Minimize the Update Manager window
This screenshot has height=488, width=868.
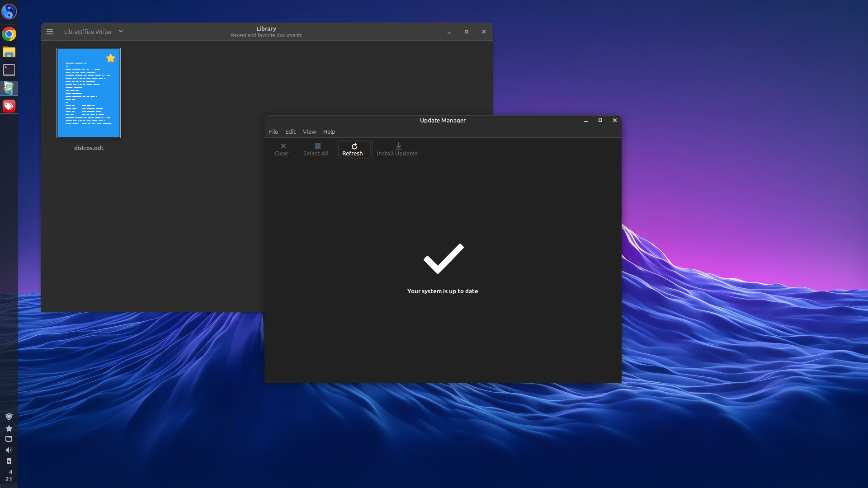click(x=586, y=120)
